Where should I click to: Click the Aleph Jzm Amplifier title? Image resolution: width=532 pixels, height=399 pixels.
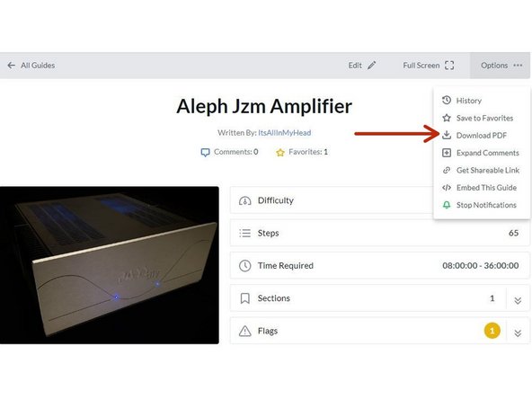pos(264,106)
